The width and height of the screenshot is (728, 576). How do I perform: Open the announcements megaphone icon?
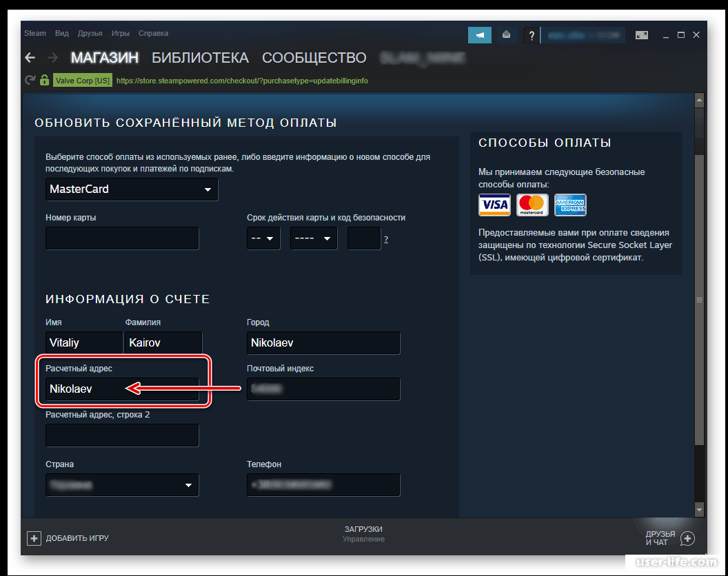pos(480,35)
